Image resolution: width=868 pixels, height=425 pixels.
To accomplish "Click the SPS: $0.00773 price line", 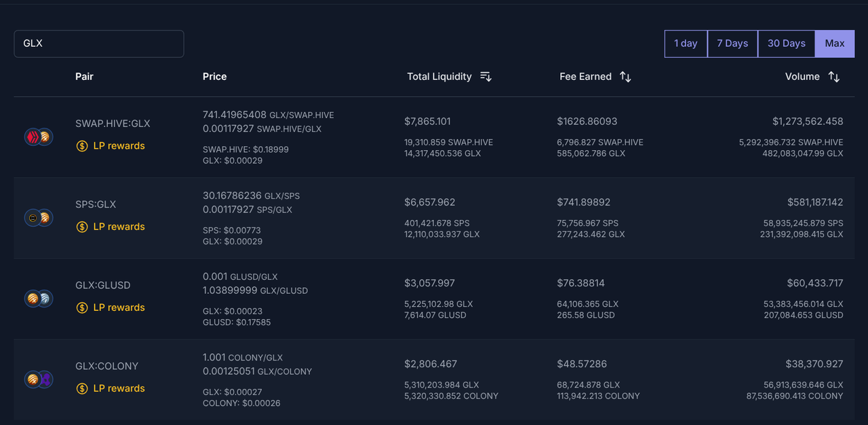I will point(232,230).
